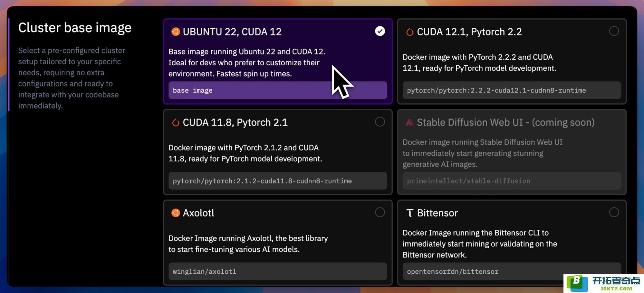Click the Bittensor 'mining or validating' description
This screenshot has height=293, width=644.
[x=480, y=244]
